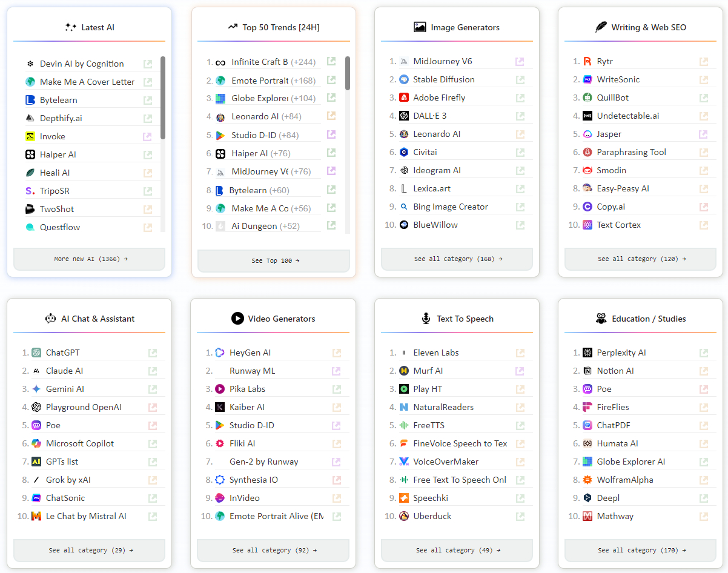
Task: Click the Adobe Firefly logo icon
Action: click(x=404, y=98)
